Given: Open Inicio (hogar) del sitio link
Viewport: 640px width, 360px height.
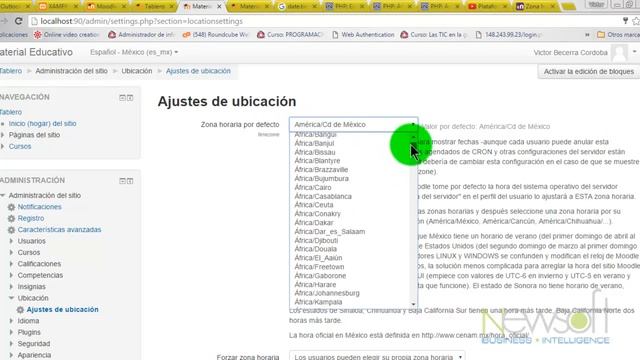Looking at the screenshot, I should click(x=42, y=124).
